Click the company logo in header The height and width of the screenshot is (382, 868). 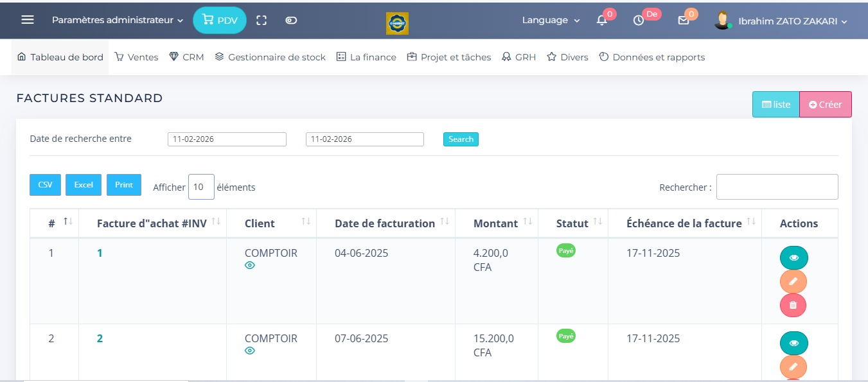[x=397, y=23]
